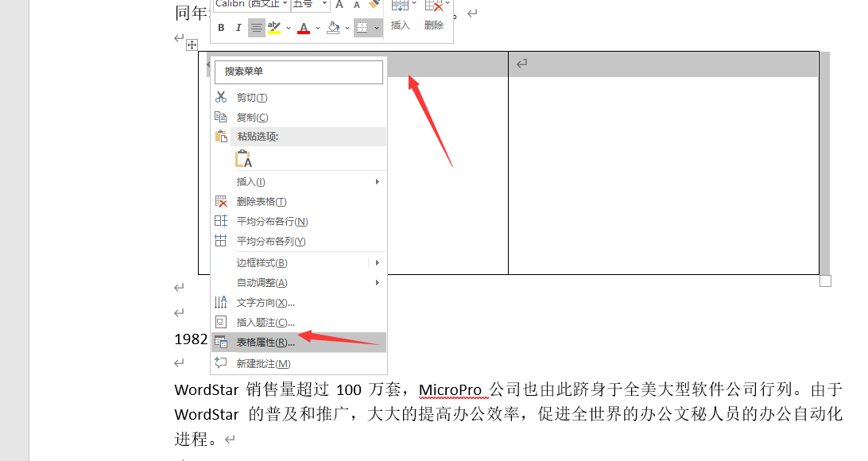
Task: Click keep text only paste option
Action: coord(243,159)
